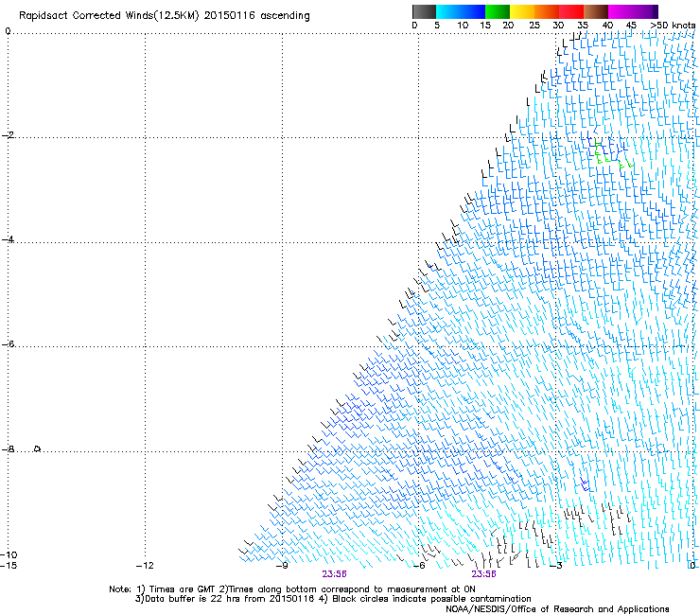Click the gray 0-5 knots legend segment
Screen dimensions: 700x615
(x=424, y=11)
